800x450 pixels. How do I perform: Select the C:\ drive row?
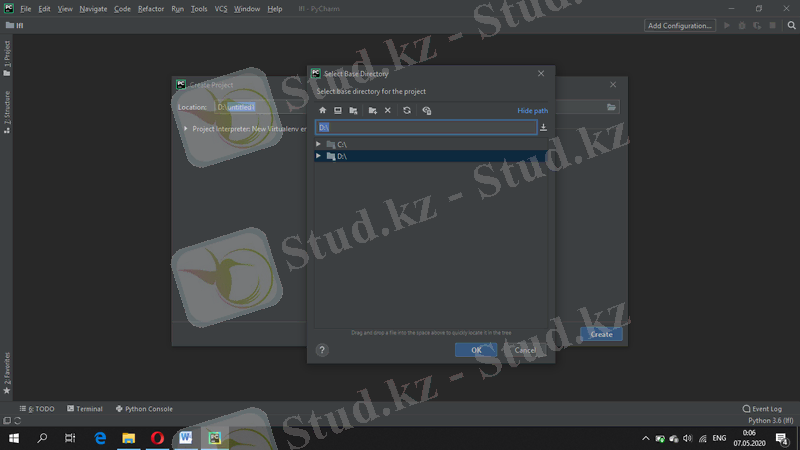[431, 144]
